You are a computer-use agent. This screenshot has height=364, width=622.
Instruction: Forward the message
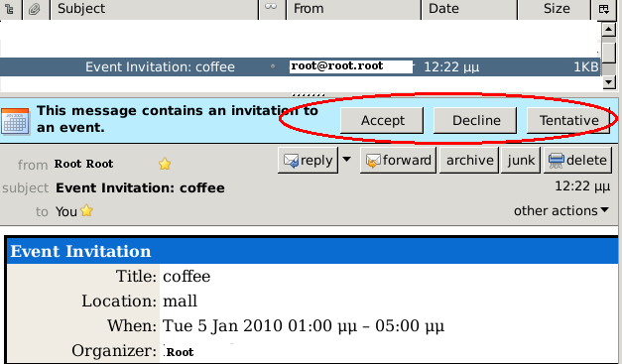398,161
